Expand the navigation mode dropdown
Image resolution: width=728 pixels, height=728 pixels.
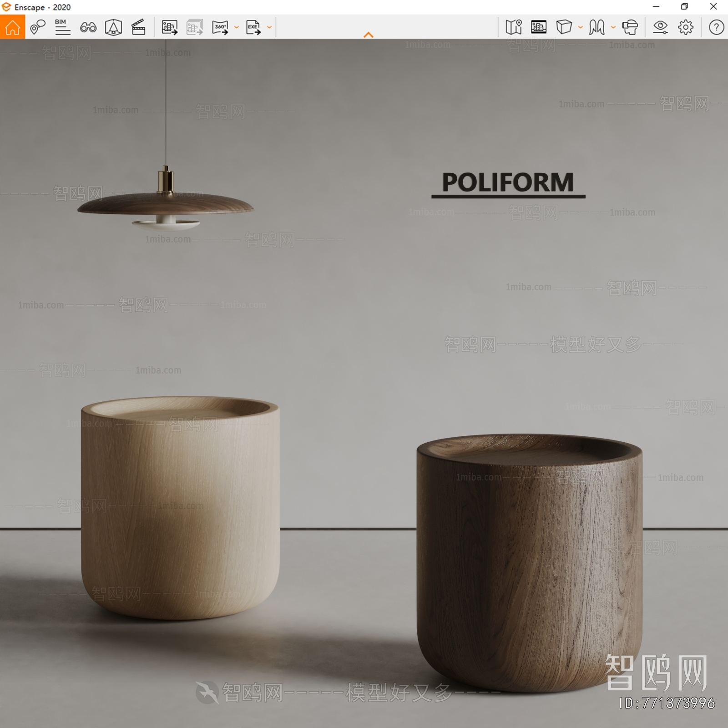pyautogui.click(x=613, y=27)
